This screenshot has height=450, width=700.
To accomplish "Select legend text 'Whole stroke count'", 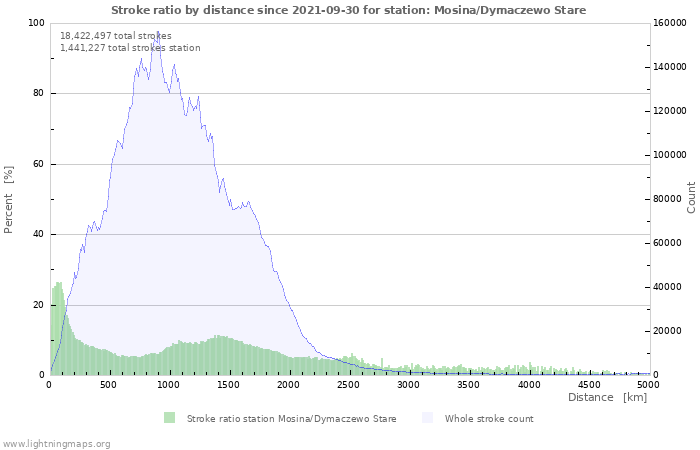I will pyautogui.click(x=489, y=419).
